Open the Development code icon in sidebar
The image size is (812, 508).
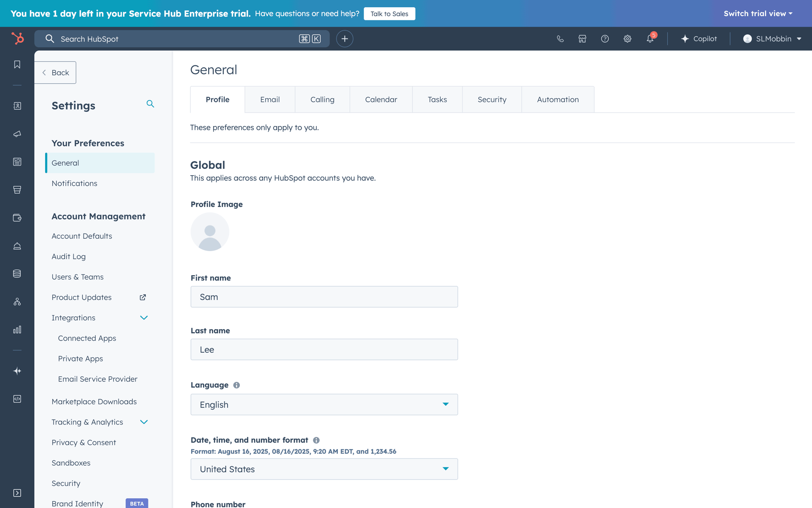(17, 399)
